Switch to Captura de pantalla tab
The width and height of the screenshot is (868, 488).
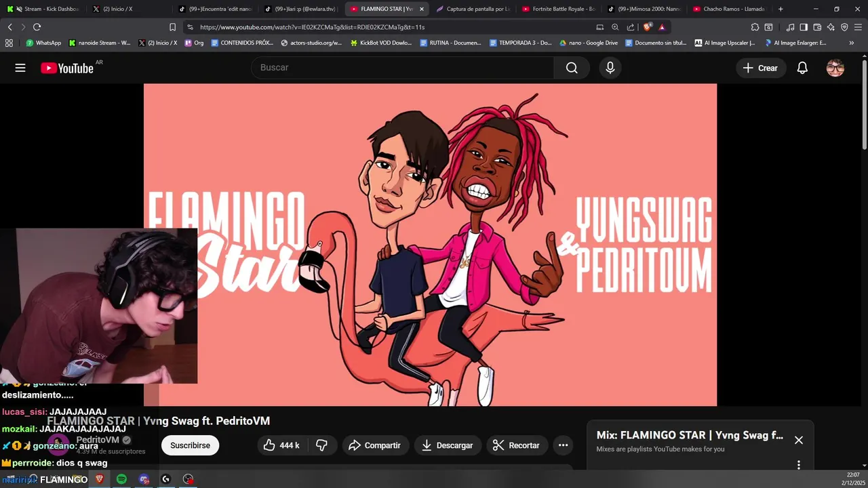(x=473, y=9)
